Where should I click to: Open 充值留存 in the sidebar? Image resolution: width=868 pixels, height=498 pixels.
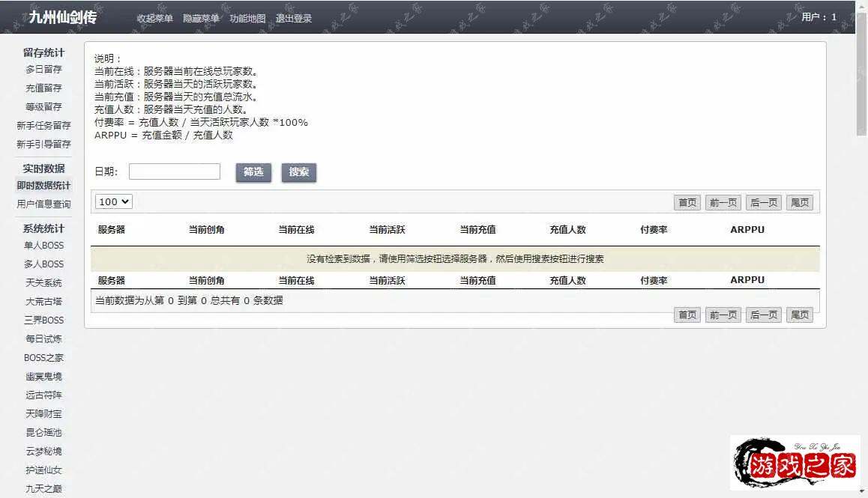(43, 88)
